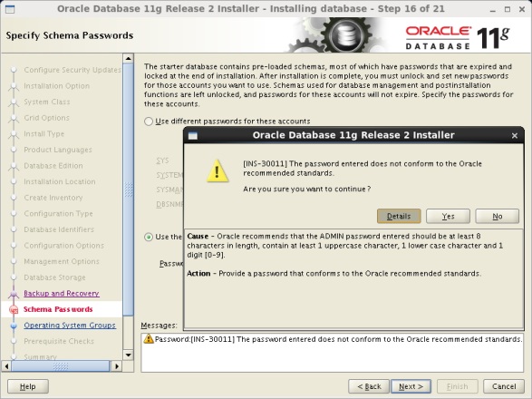Decline with the No button

497,217
